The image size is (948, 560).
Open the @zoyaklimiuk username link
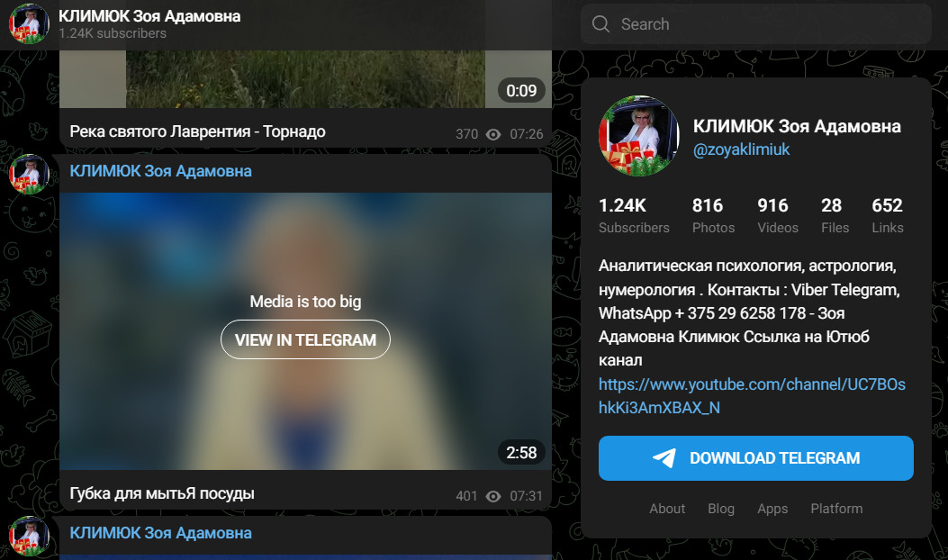point(741,149)
